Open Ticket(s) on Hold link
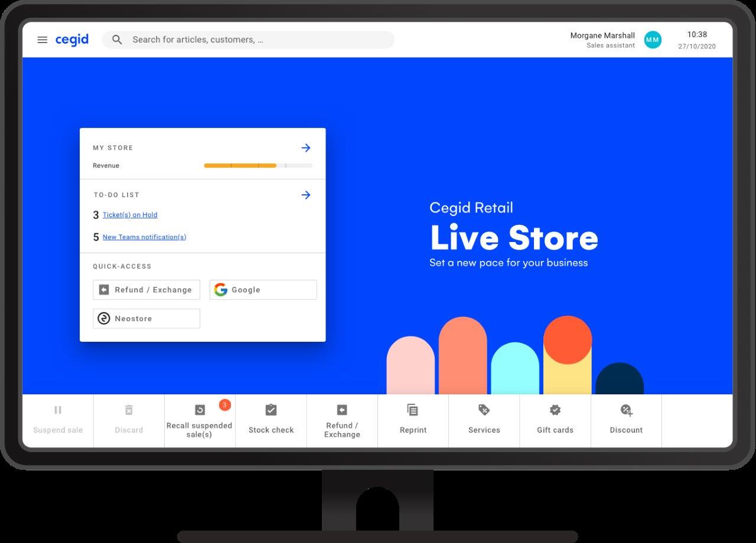Viewport: 756px width, 543px height. pos(129,214)
